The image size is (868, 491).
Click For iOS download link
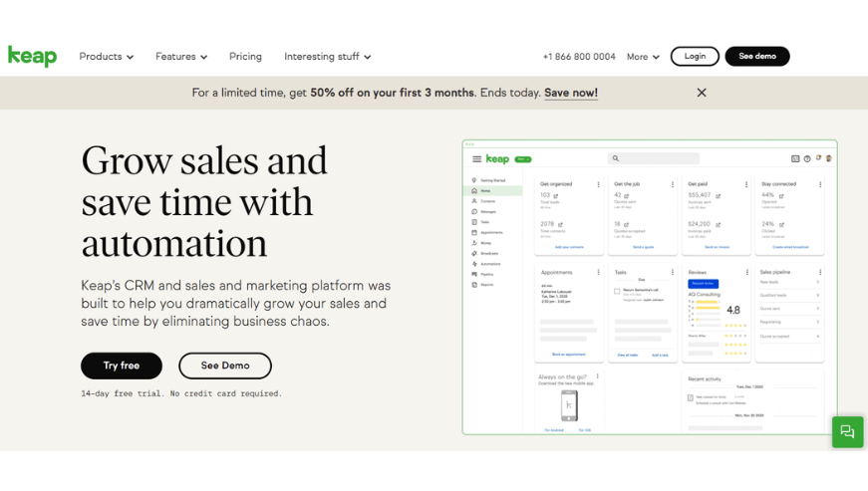coord(585,430)
